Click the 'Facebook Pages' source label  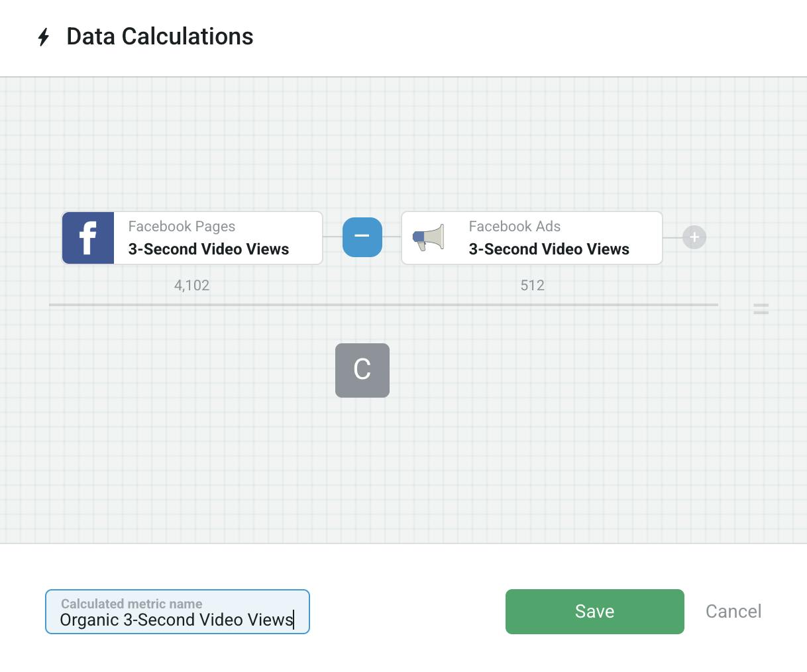tap(182, 227)
